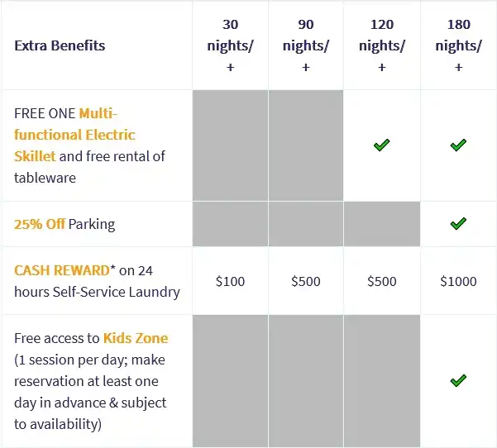Click the Electric Skillet checkmark under 120 nights

[x=381, y=145]
